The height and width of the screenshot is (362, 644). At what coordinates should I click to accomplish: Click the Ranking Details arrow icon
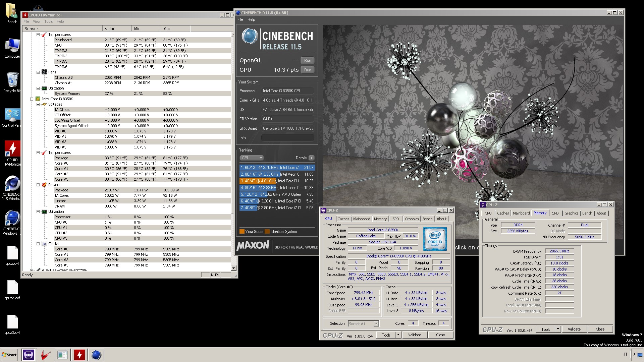pos(312,158)
